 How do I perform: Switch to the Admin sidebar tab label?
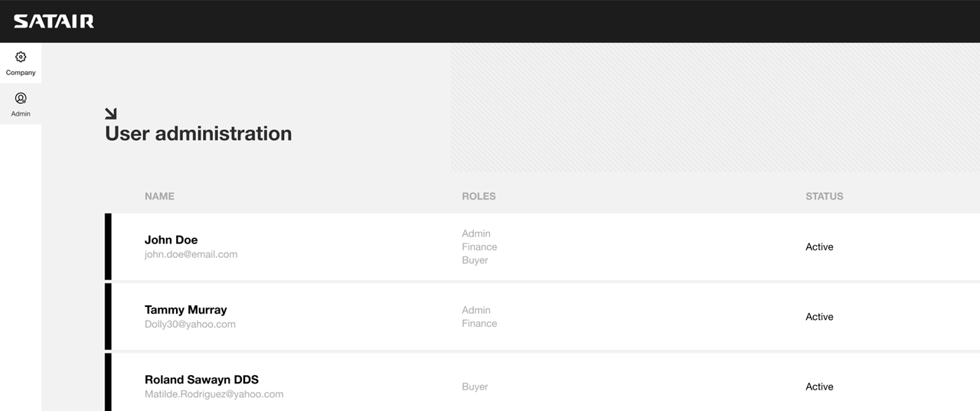[21, 114]
